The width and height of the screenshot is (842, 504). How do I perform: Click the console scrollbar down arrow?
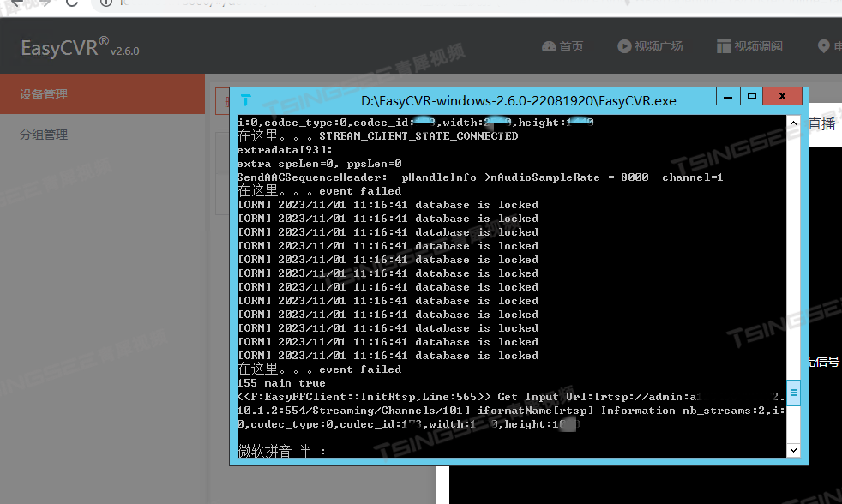coord(793,450)
